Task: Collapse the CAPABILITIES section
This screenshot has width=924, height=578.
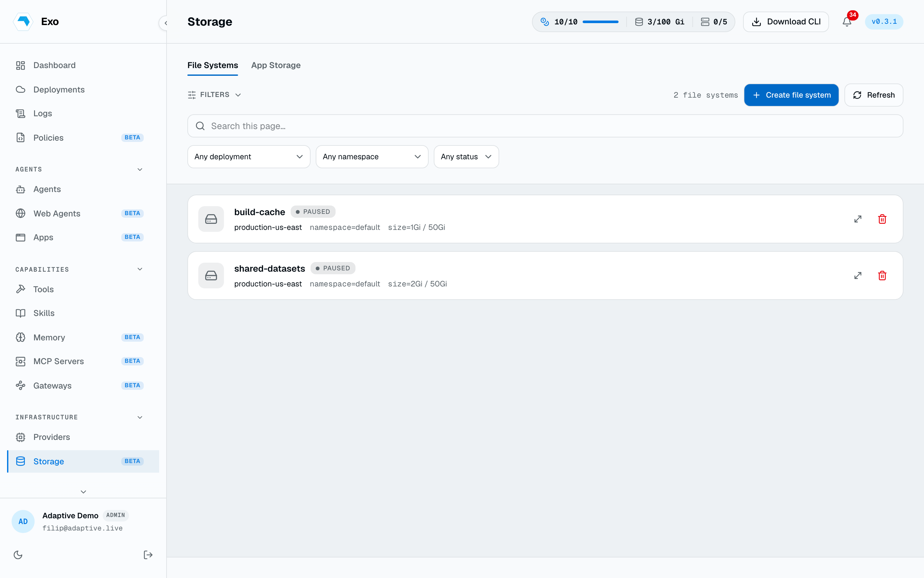Action: [140, 269]
